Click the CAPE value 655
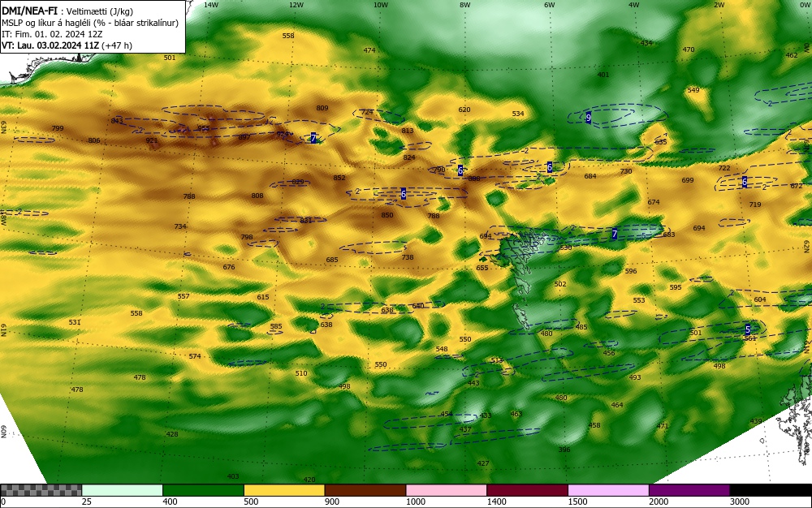The height and width of the screenshot is (508, 812). click(x=482, y=268)
